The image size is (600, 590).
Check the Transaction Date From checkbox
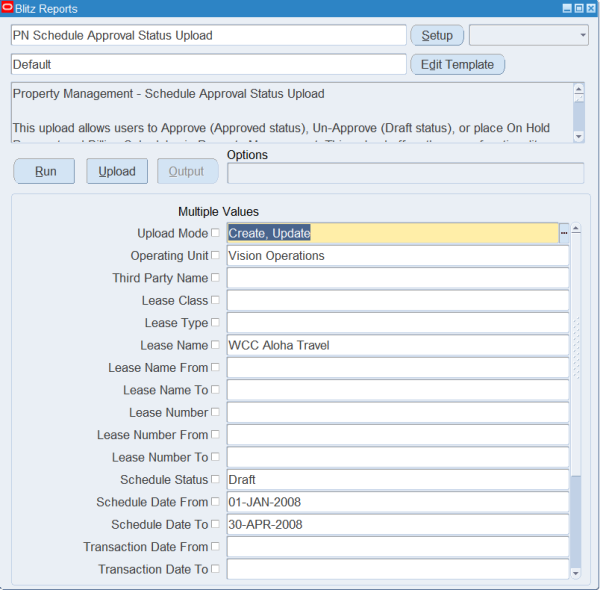[x=215, y=546]
